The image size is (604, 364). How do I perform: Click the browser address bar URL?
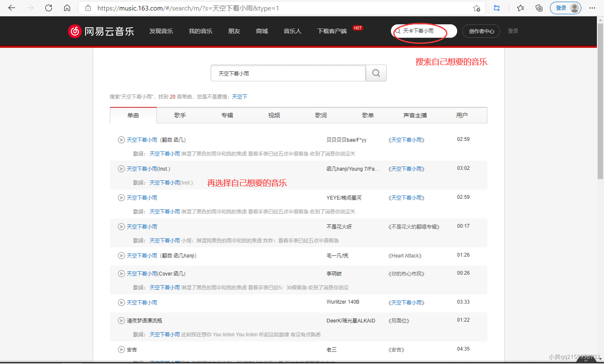tap(188, 8)
